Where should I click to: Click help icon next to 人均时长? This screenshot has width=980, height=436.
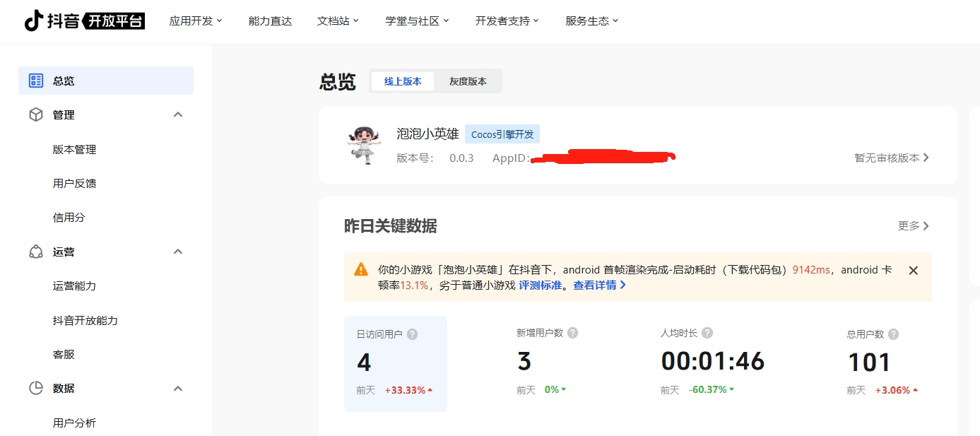(707, 333)
